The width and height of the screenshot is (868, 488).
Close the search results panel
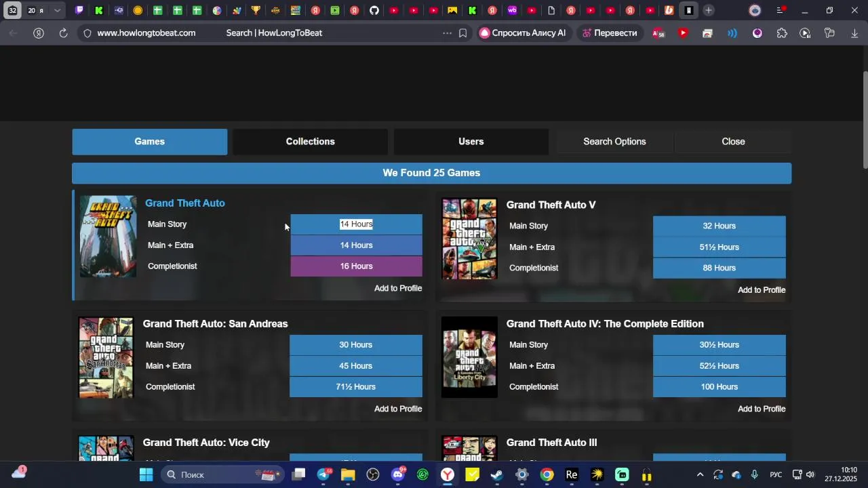733,142
